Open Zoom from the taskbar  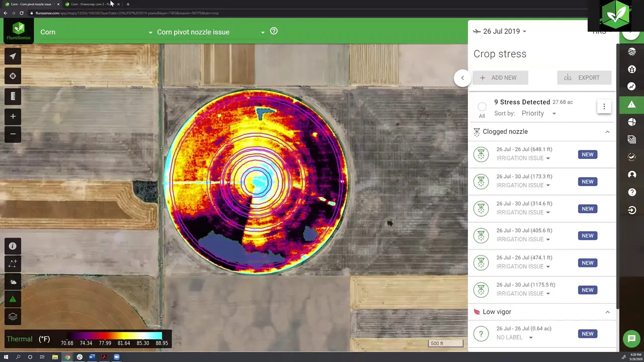click(x=117, y=357)
